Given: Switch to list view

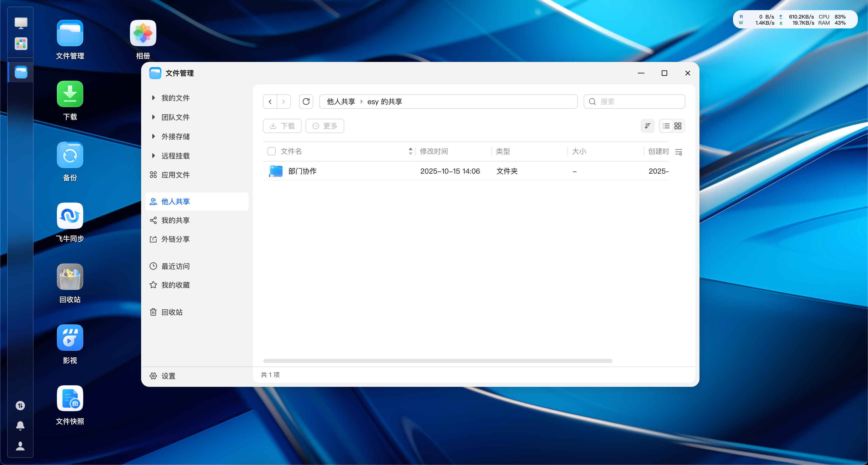Looking at the screenshot, I should point(666,126).
